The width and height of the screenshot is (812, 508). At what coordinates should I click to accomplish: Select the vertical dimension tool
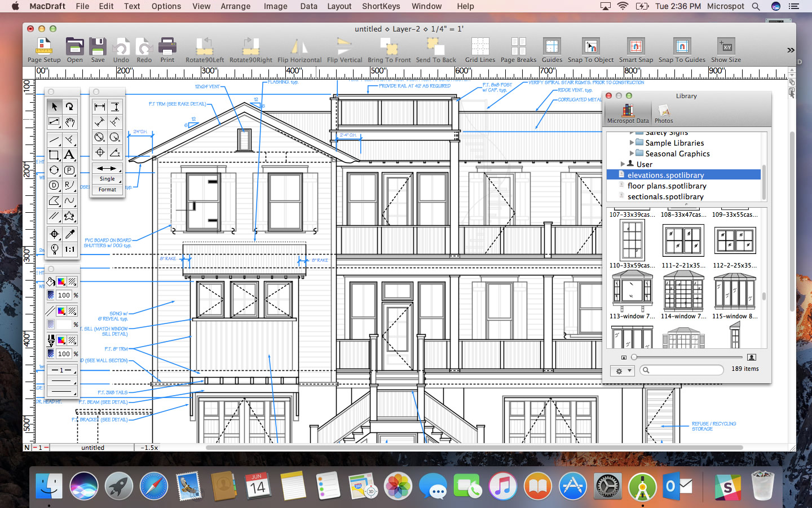click(x=115, y=106)
